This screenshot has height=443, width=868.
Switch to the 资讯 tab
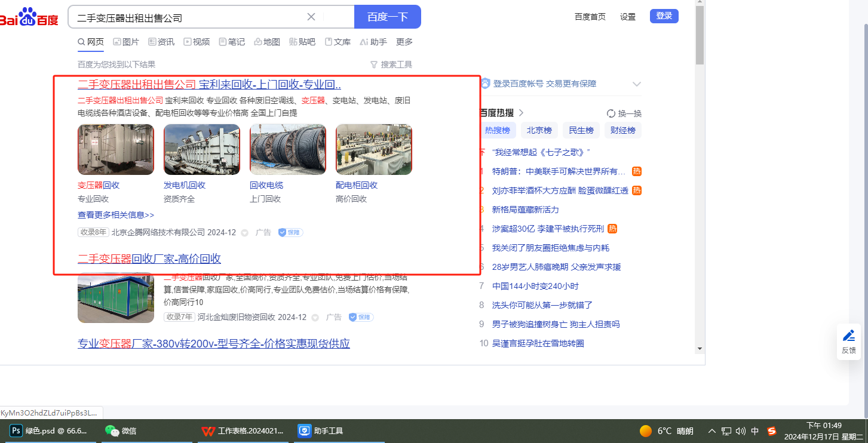(x=161, y=42)
